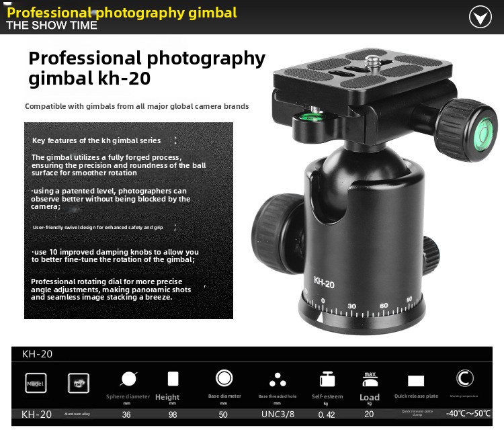504x436 pixels.
Task: Click the 'KH-20' title of spec table
Action: click(37, 354)
